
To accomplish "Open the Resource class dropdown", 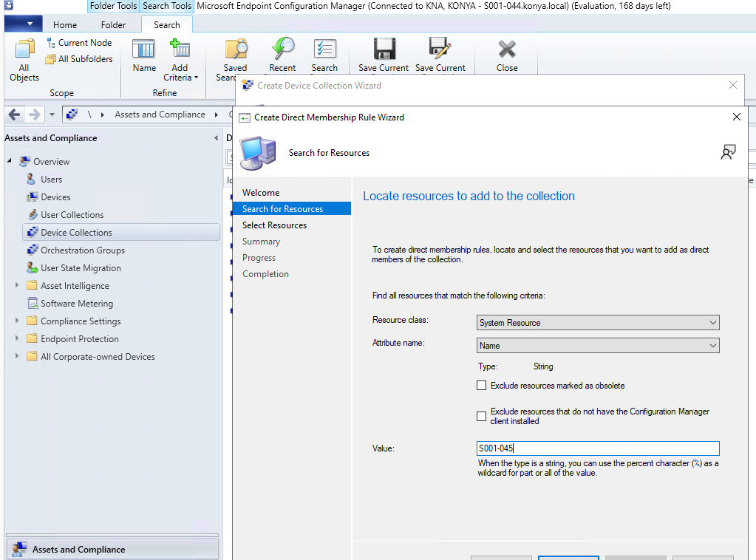I will pos(598,323).
